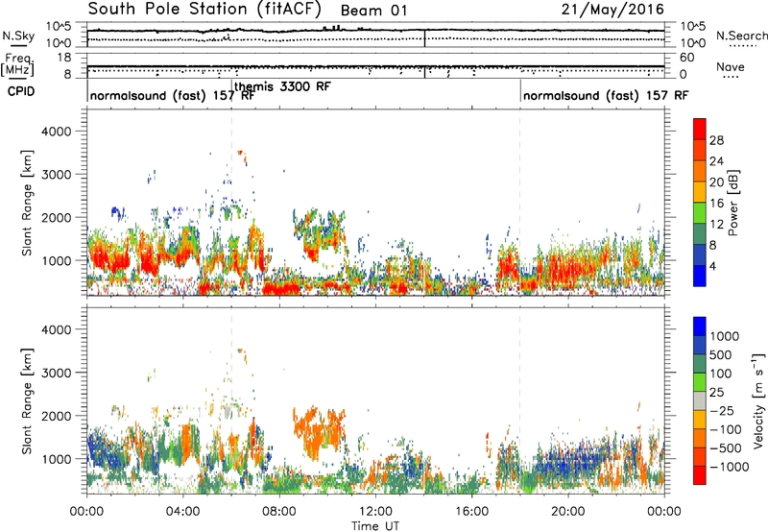
Task: Click the left 'normalsound (fast) 157 RF' label
Action: [x=172, y=95]
